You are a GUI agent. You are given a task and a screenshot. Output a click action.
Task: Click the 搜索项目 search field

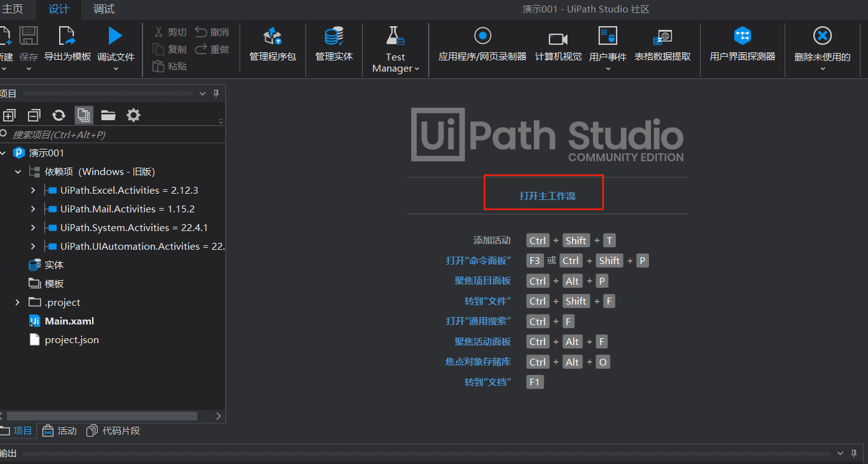tap(112, 135)
